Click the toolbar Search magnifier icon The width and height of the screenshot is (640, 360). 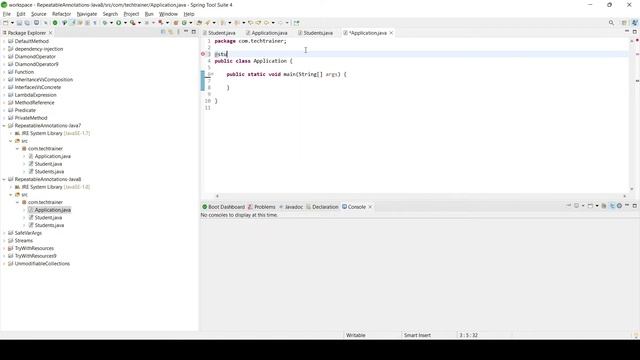[611, 23]
